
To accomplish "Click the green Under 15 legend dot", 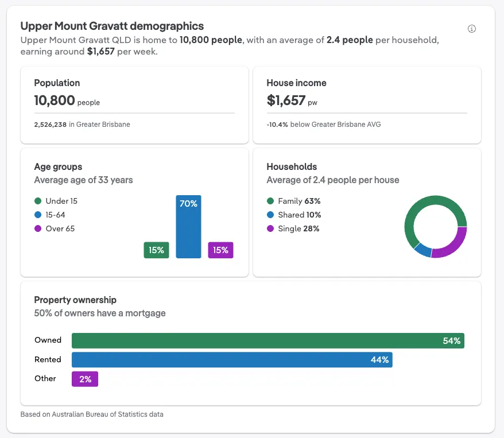I will tap(38, 201).
